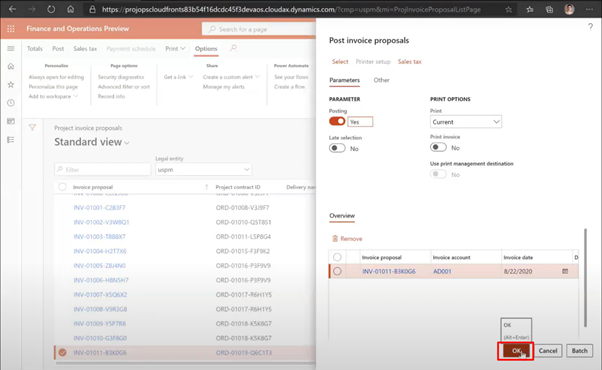
Task: Open Favorites star icon in sidebar
Action: (11, 84)
